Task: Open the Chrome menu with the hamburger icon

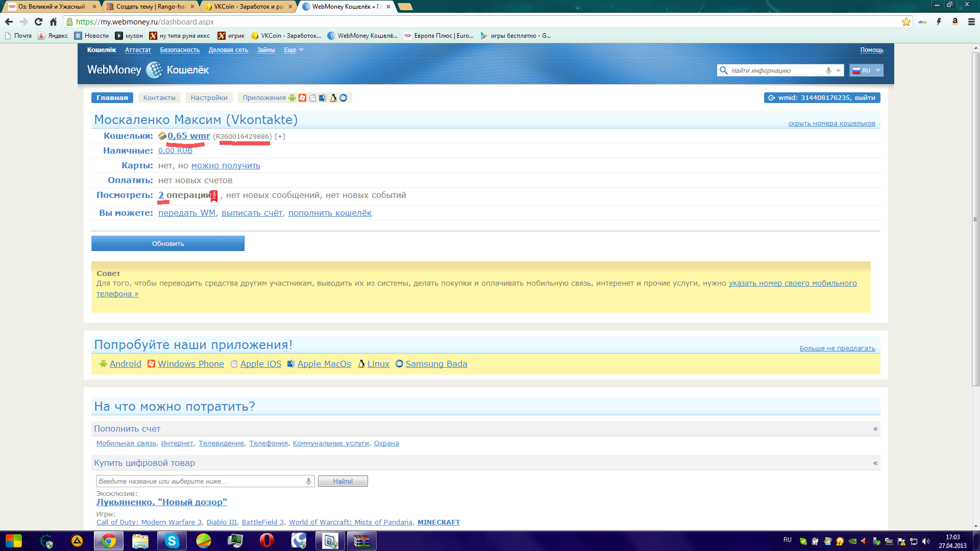Action: point(971,21)
